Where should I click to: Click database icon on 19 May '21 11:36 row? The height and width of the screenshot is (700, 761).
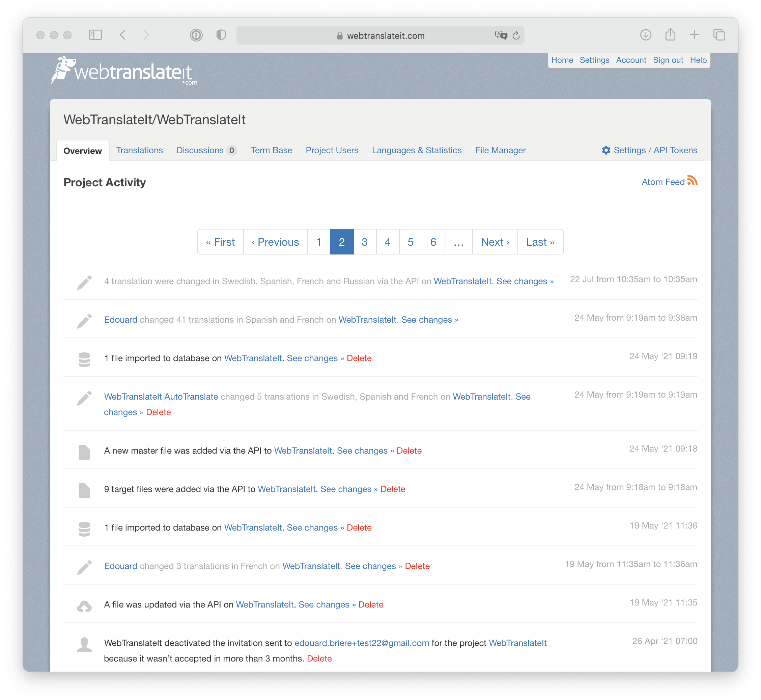(84, 529)
